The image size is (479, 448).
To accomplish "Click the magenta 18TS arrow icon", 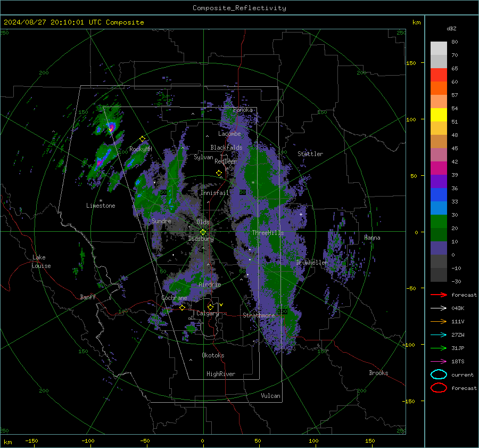I will pyautogui.click(x=439, y=362).
